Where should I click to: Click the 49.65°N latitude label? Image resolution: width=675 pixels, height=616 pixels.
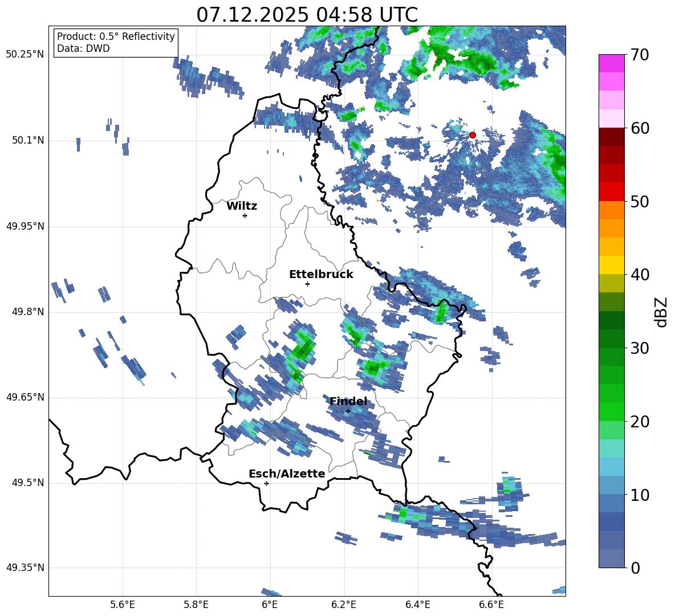pos(25,397)
